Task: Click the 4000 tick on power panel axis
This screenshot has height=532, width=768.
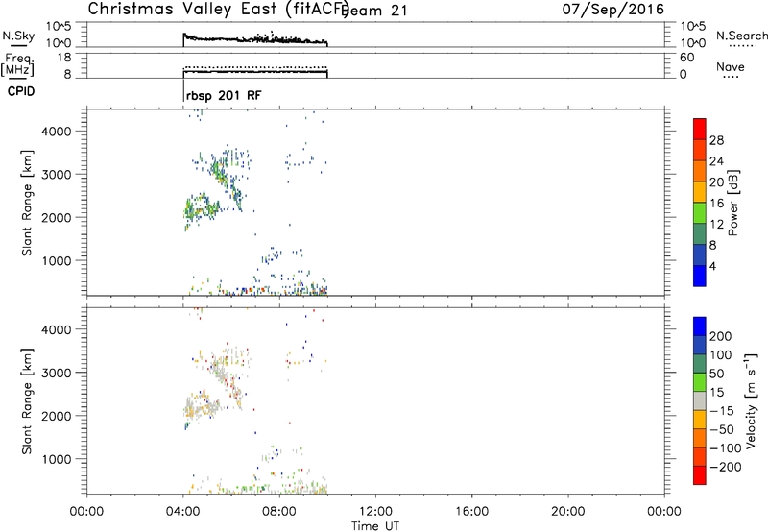Action: click(57, 132)
